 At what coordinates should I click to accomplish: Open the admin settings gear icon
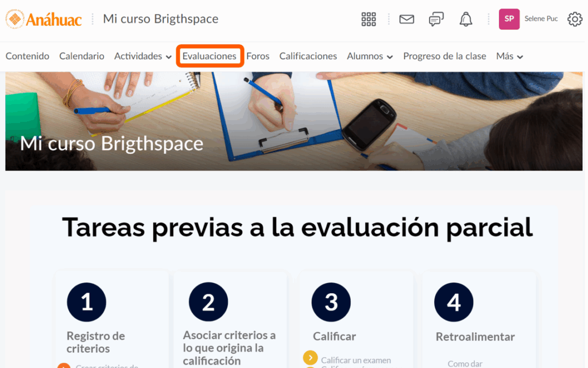click(574, 19)
